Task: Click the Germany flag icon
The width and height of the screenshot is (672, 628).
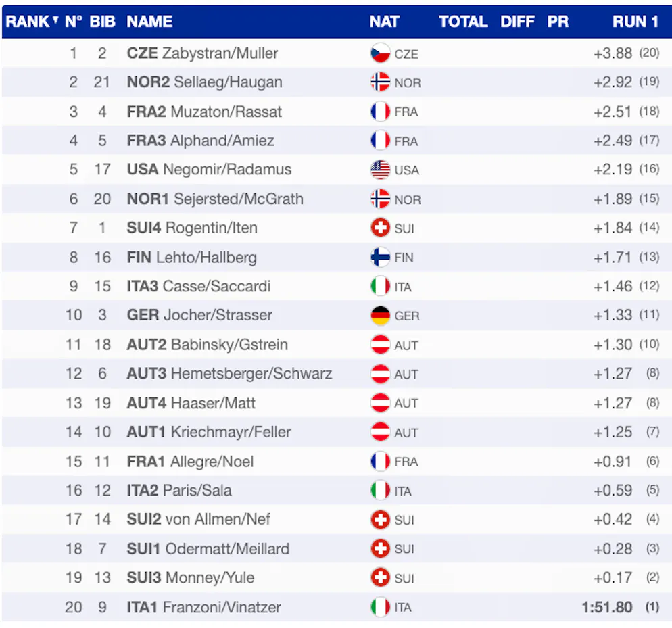Action: point(381,316)
